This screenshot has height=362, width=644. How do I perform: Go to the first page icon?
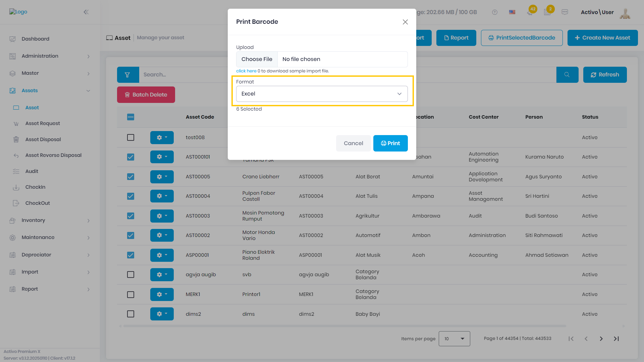(571, 339)
